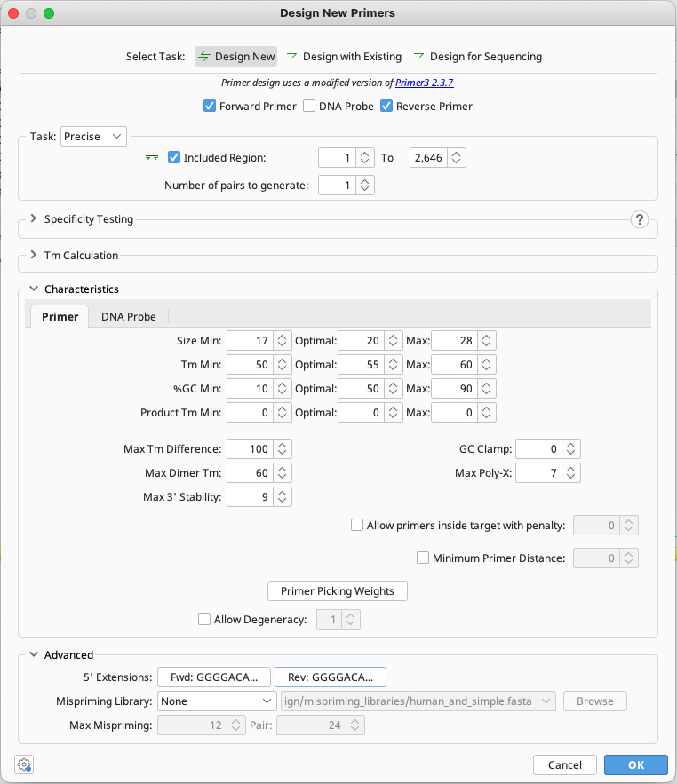Click the primer pair icon beside Included Region

point(152,157)
